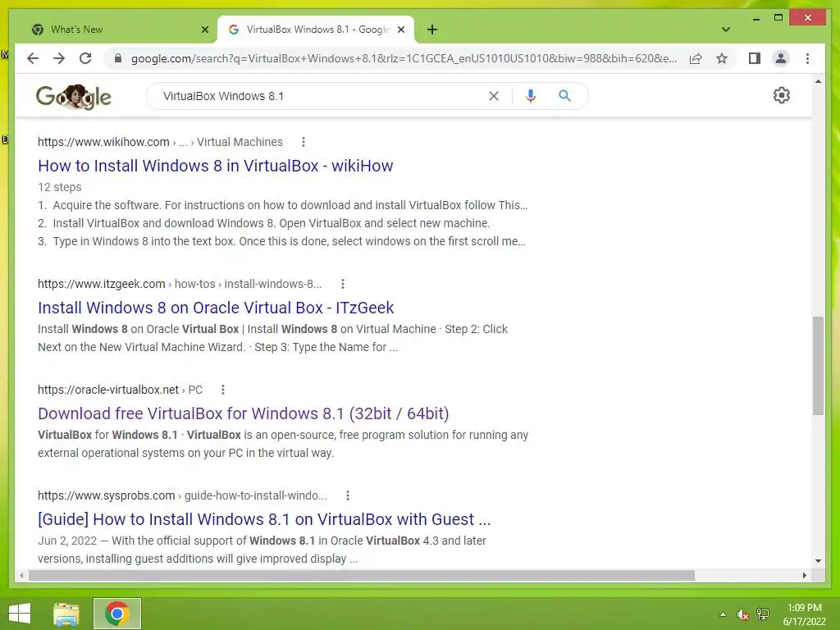Open the muted volume tray icon
Viewport: 840px width, 630px height.
pyautogui.click(x=742, y=614)
